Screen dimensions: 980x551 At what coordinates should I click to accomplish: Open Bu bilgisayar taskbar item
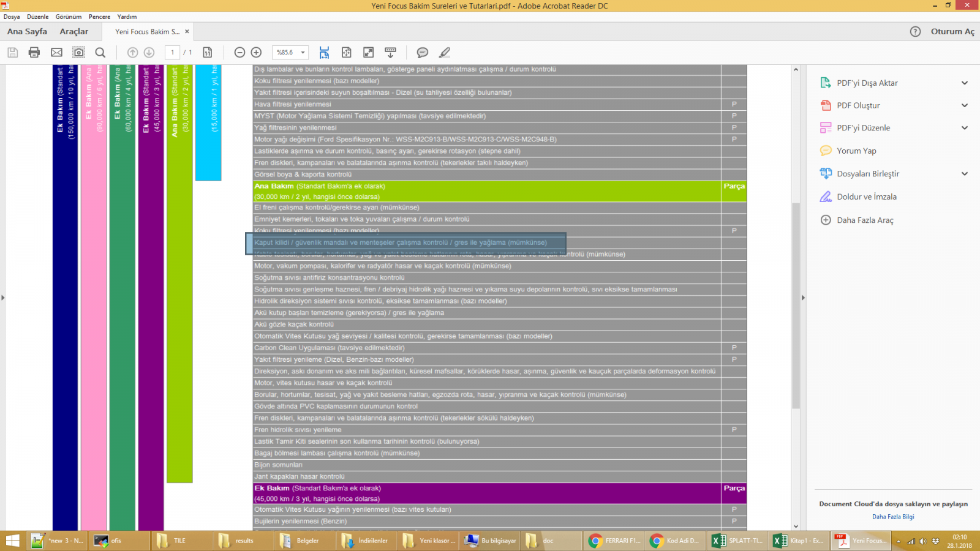[x=491, y=541]
